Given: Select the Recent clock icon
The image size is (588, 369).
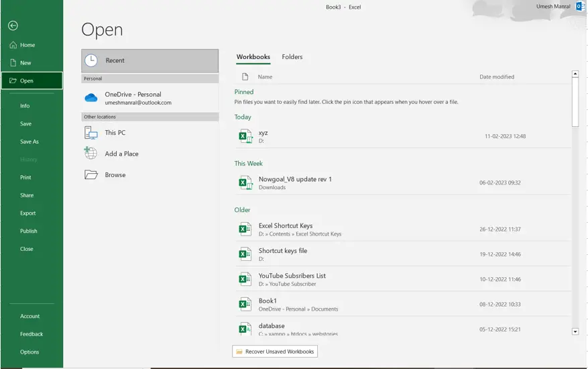Looking at the screenshot, I should tap(91, 60).
